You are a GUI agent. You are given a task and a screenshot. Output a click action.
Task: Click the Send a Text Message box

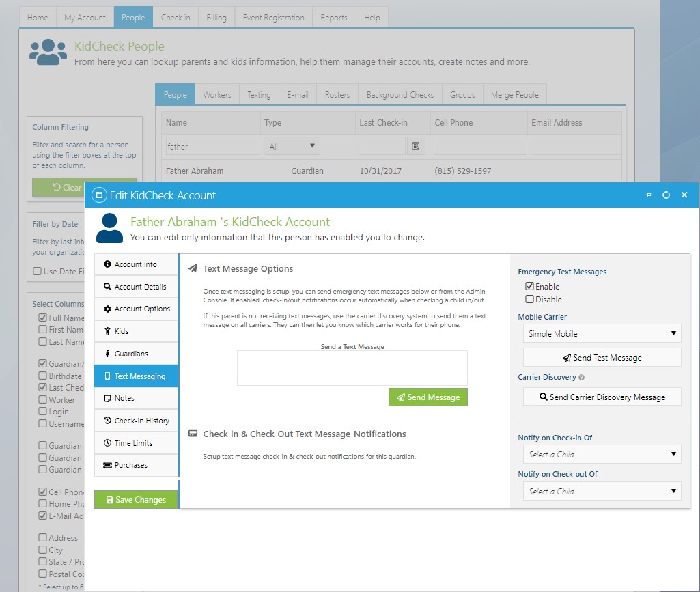(352, 368)
